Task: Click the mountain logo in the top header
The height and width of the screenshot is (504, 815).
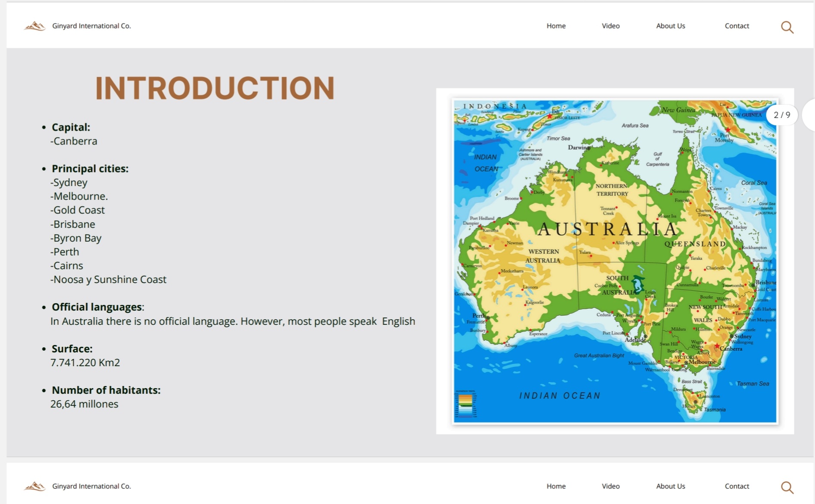Action: click(35, 26)
